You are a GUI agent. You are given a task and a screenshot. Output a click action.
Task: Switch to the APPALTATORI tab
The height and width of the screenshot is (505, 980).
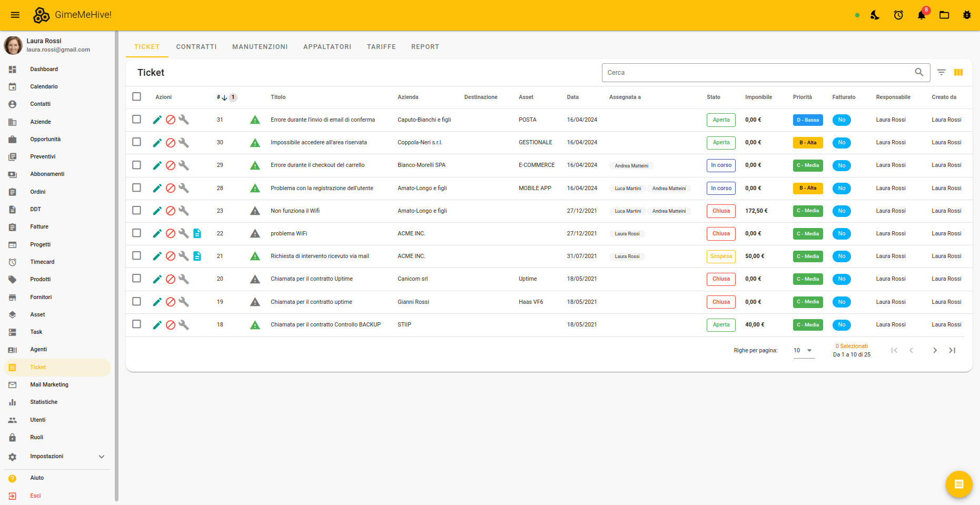point(327,47)
